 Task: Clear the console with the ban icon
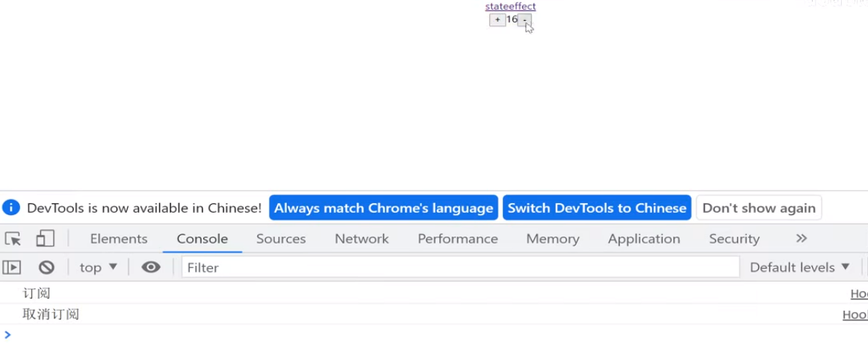coord(46,267)
